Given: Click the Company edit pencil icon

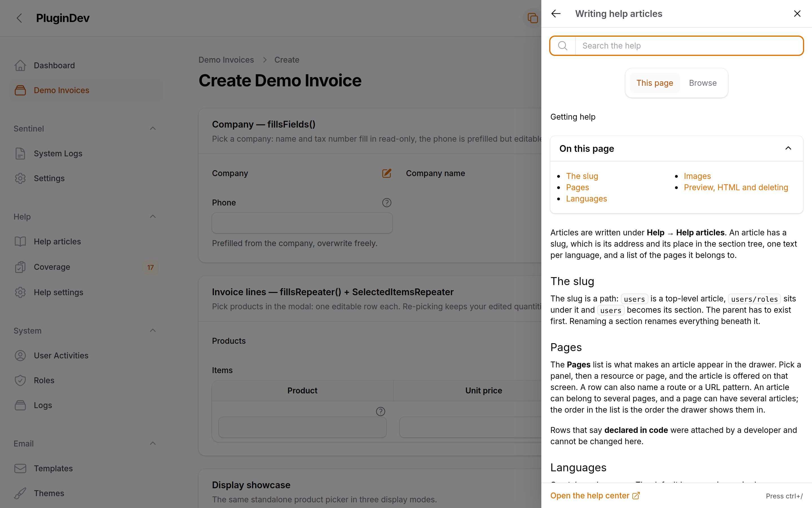Looking at the screenshot, I should (x=387, y=173).
